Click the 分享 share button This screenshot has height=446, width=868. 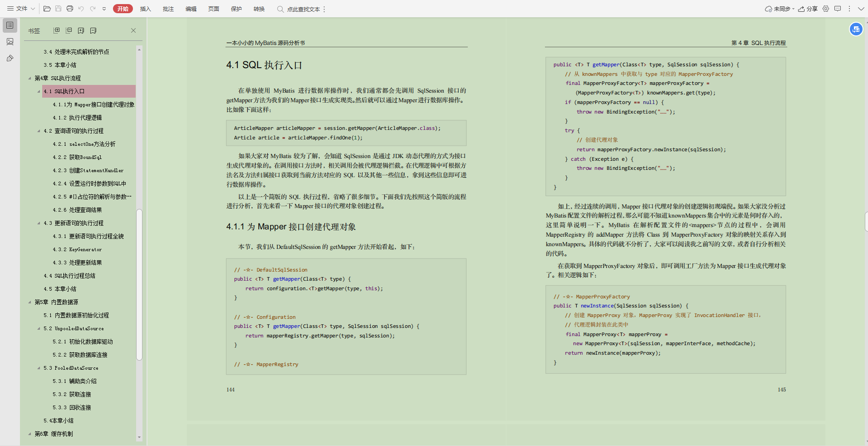[x=808, y=9]
